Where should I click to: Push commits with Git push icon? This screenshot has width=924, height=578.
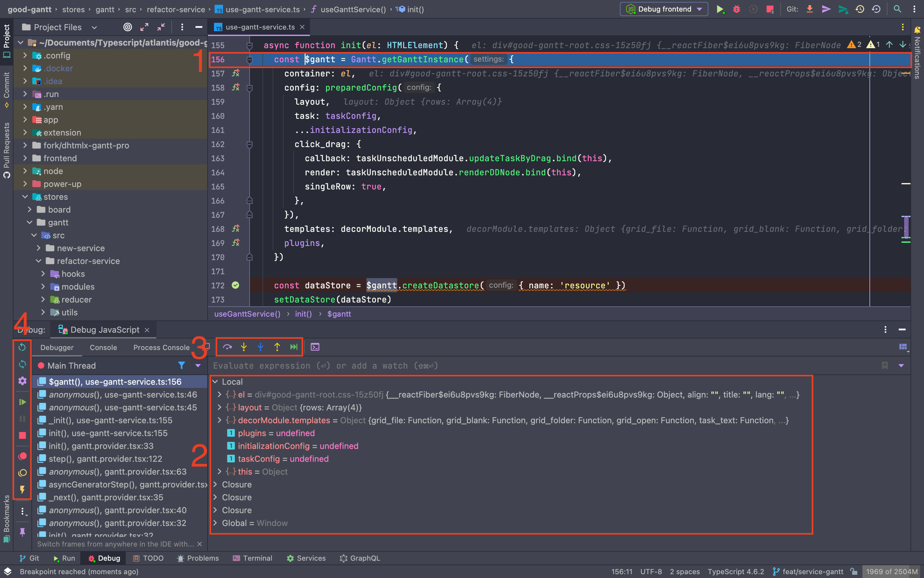pyautogui.click(x=843, y=9)
